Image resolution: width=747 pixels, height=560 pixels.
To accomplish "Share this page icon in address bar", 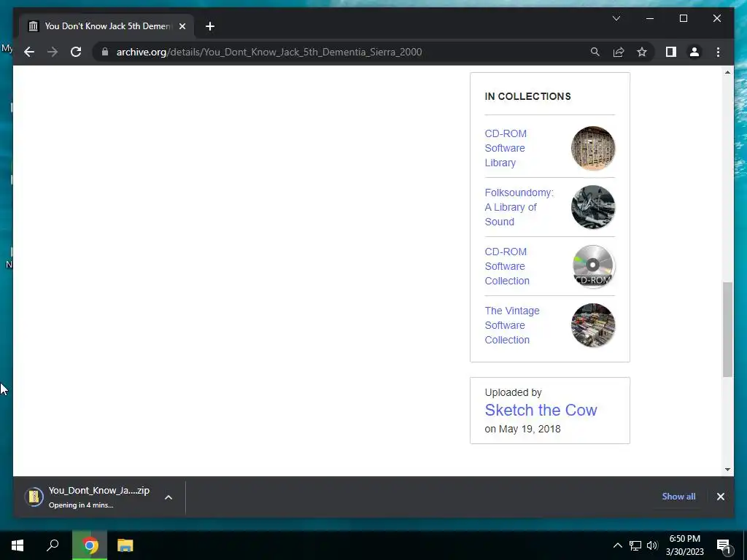I will (x=619, y=52).
